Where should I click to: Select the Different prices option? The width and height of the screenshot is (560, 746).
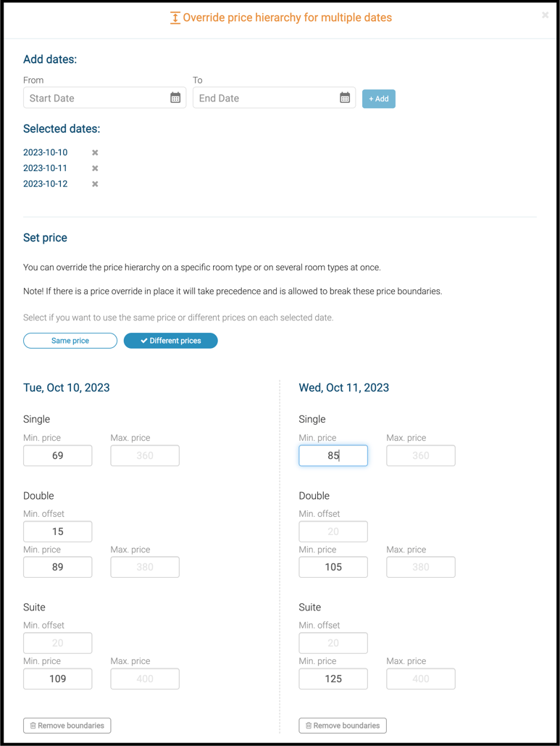pyautogui.click(x=170, y=341)
